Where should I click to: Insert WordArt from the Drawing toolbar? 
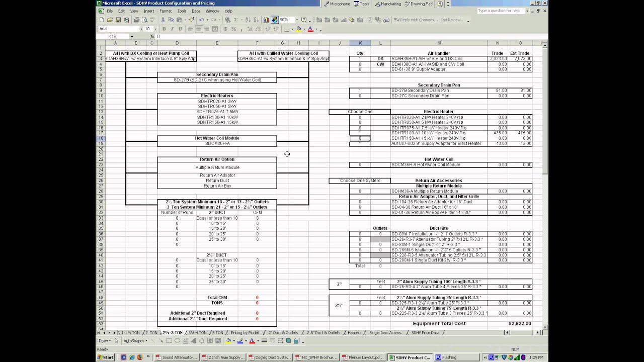tap(193, 341)
